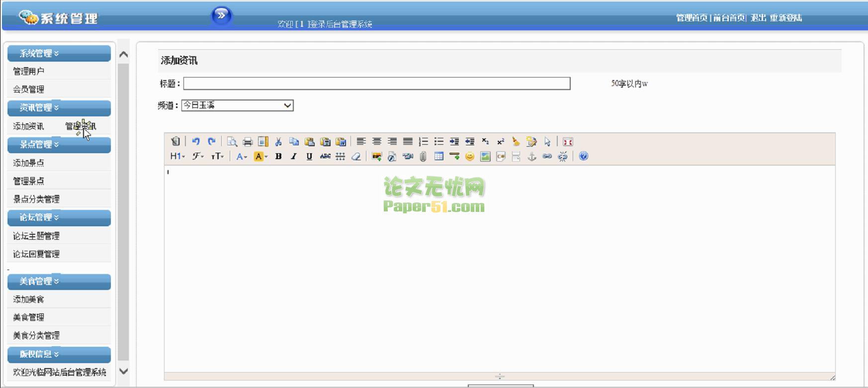
Task: Center align the text
Action: coord(377,141)
